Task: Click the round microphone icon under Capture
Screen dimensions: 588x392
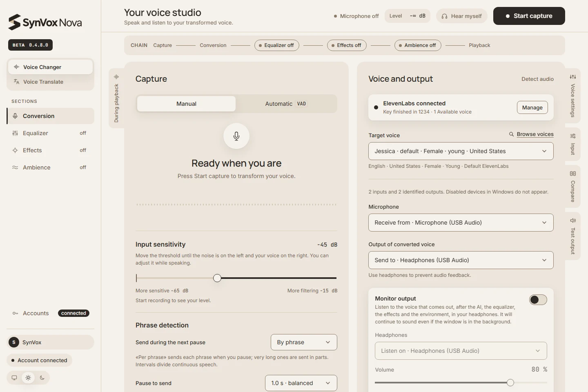Action: 236,136
